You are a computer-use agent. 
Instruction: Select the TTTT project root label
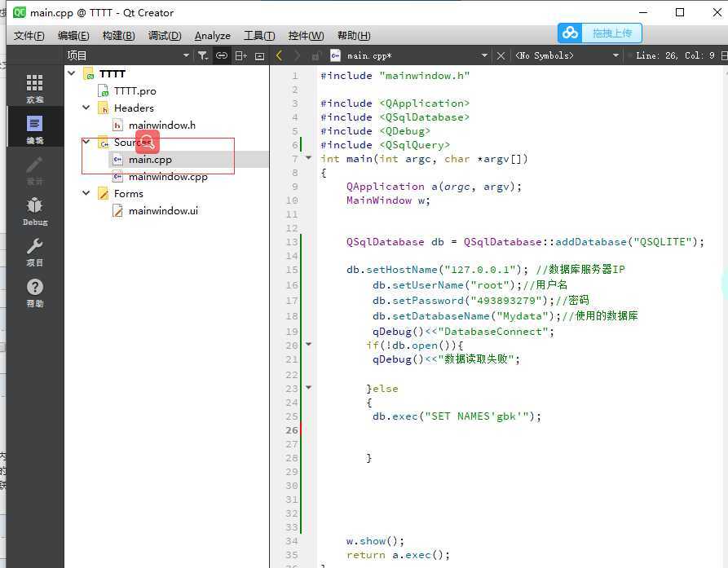coord(113,74)
